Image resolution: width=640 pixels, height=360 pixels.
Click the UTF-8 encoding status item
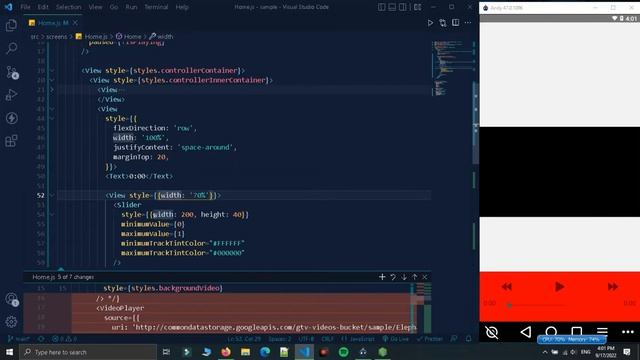pos(307,339)
